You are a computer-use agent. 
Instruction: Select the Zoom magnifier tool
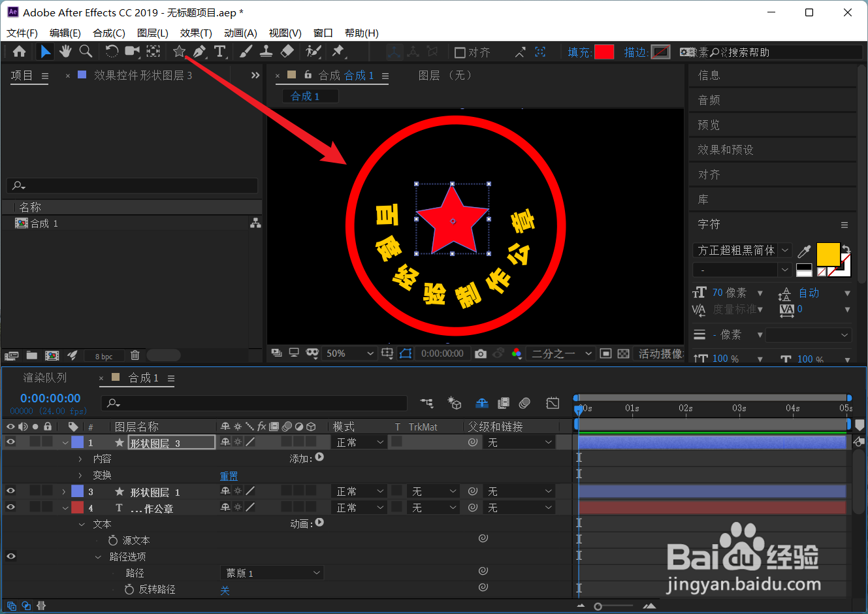(86, 52)
